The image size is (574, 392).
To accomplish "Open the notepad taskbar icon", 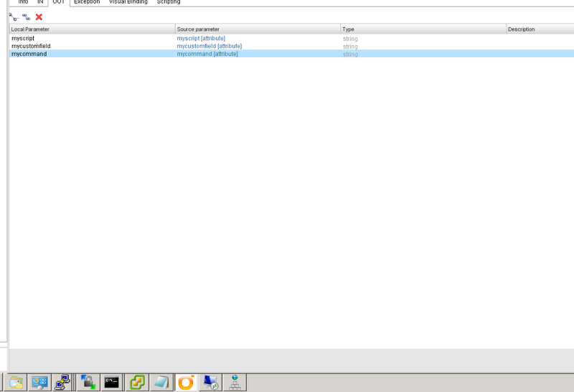I will tap(161, 382).
